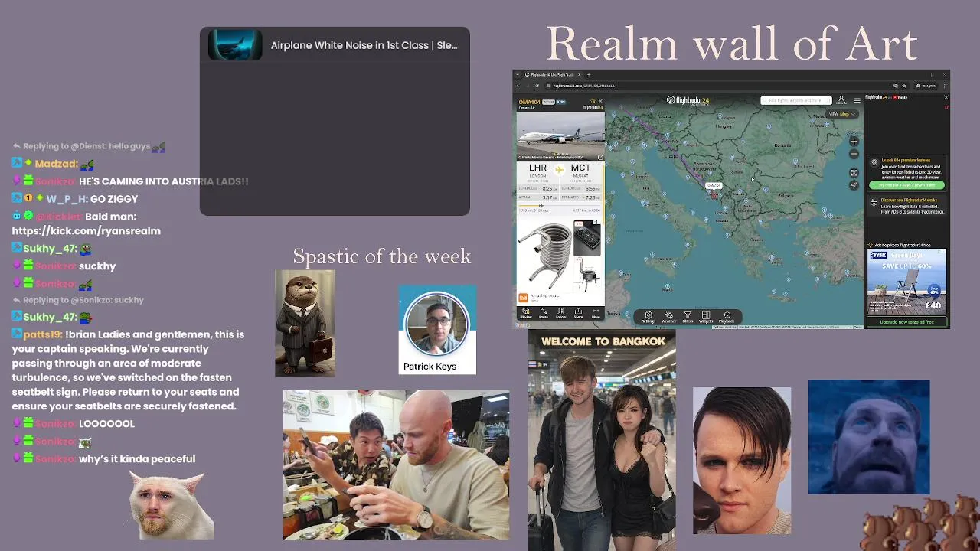Screen dimensions: 980x551
Task: Click "LOOOOOOL" chat message
Action: (106, 424)
